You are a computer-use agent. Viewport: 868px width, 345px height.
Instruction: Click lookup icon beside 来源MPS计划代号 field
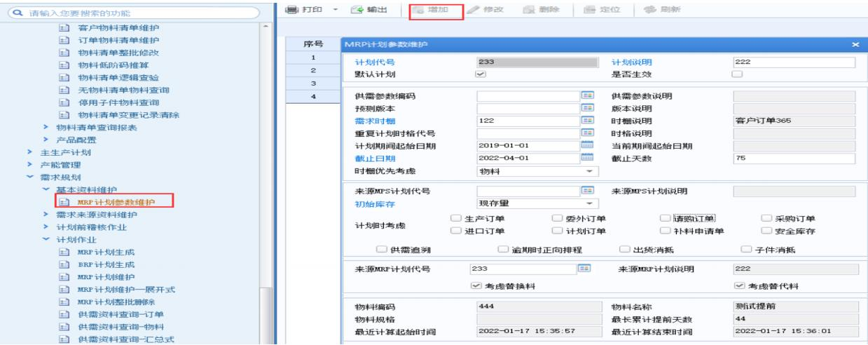[x=588, y=191]
